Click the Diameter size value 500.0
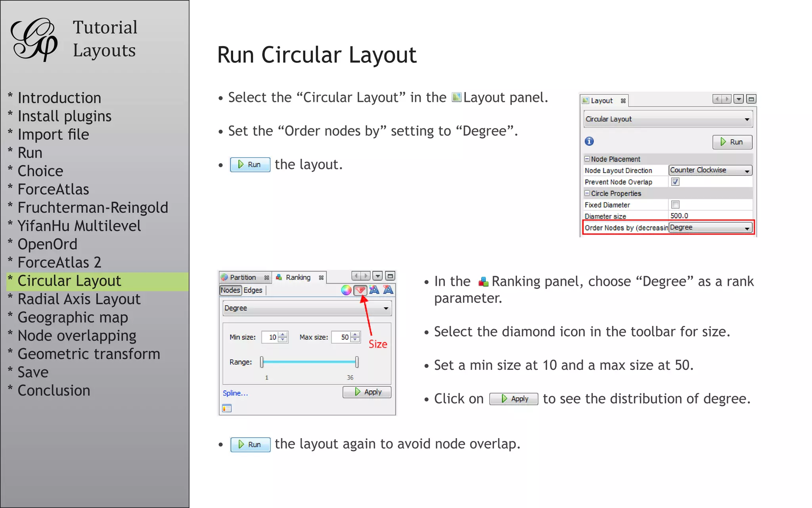The height and width of the screenshot is (508, 812). click(x=679, y=216)
